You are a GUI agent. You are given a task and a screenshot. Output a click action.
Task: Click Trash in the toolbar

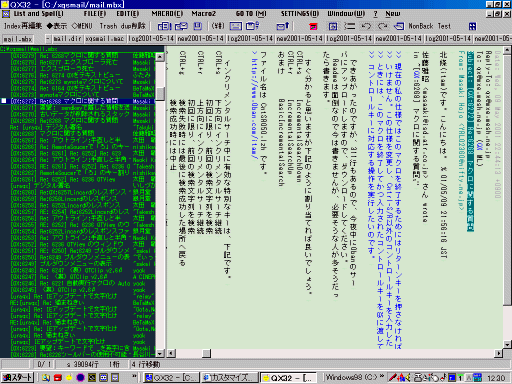click(108, 26)
